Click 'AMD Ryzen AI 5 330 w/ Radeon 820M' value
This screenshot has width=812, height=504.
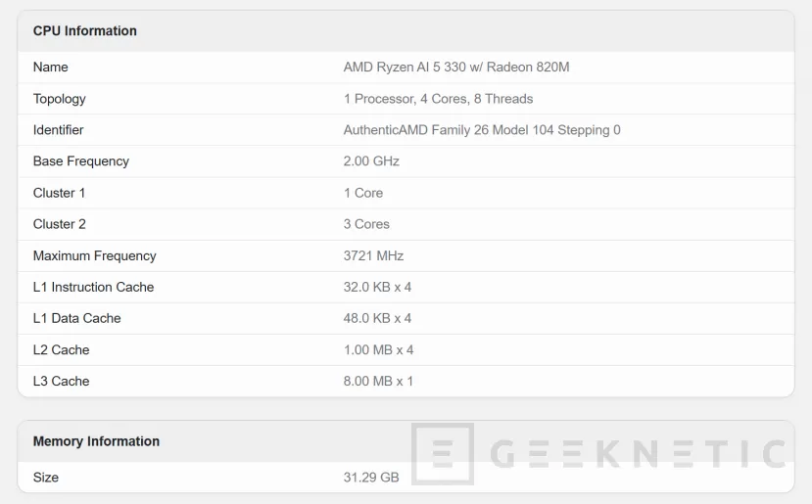[456, 68]
